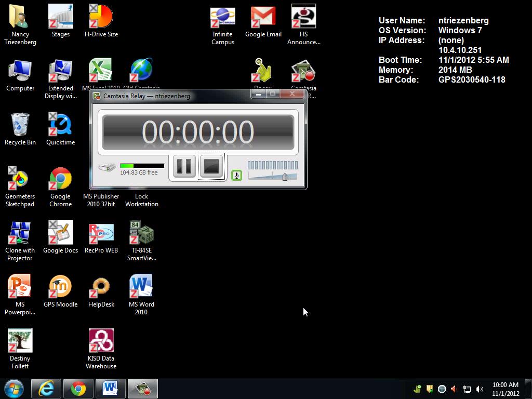Minimize the Camtasia Relay window
Screen dimensions: 532x399
point(259,94)
